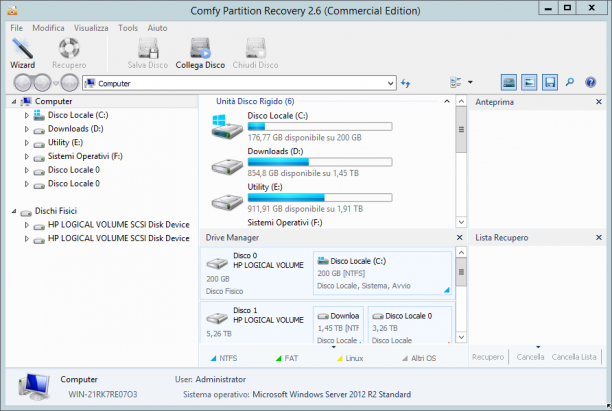Screen dimensions: 612x411
Task: Toggle the Lista Recupero floppy icon
Action: point(550,82)
